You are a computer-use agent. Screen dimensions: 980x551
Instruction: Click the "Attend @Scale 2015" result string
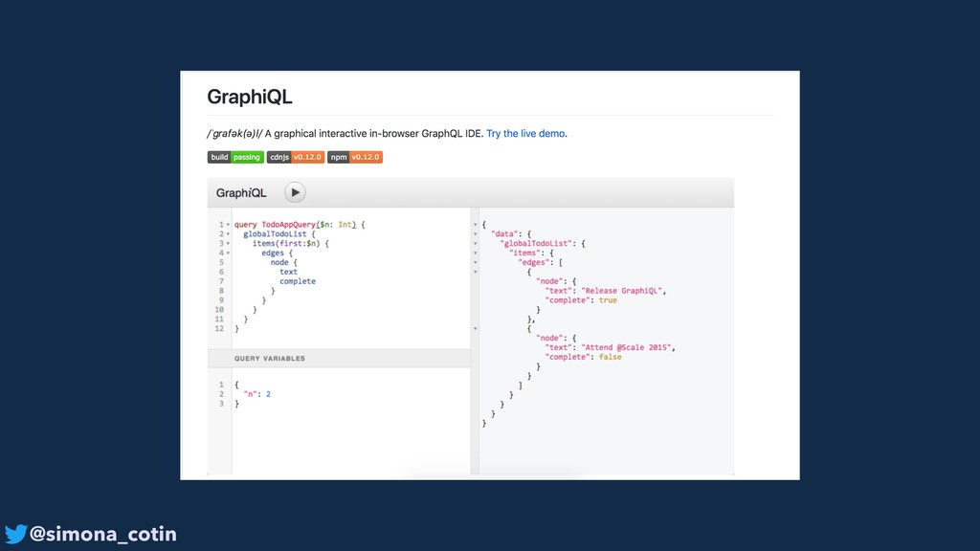pyautogui.click(x=626, y=347)
